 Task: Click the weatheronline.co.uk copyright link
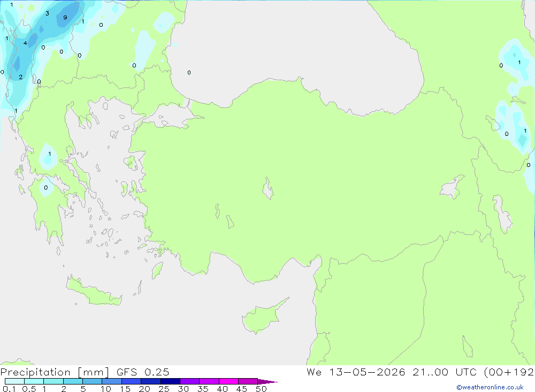(x=490, y=387)
